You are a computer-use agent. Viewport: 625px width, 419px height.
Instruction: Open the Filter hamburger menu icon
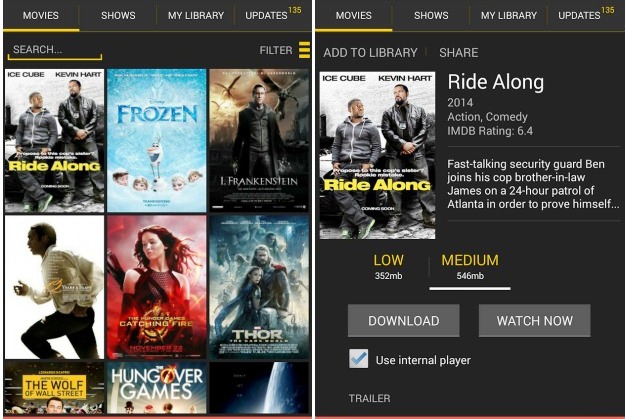point(304,50)
